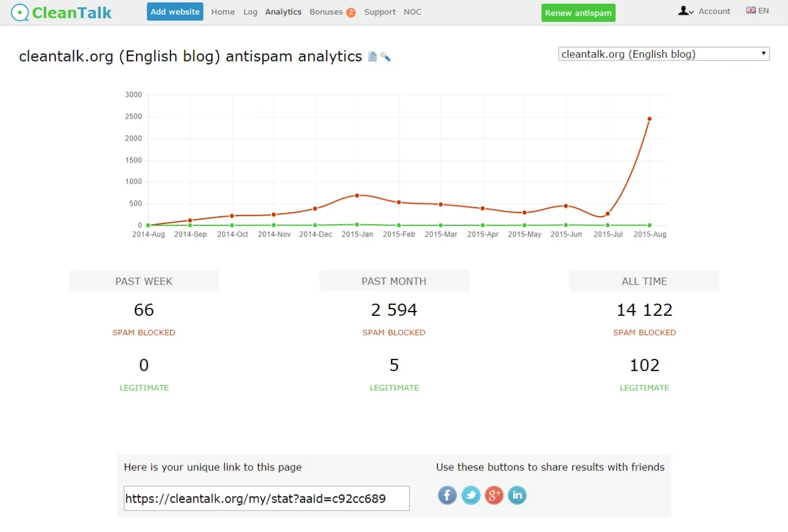Viewport: 788px width, 532px height.
Task: Share results on Facebook
Action: [447, 495]
